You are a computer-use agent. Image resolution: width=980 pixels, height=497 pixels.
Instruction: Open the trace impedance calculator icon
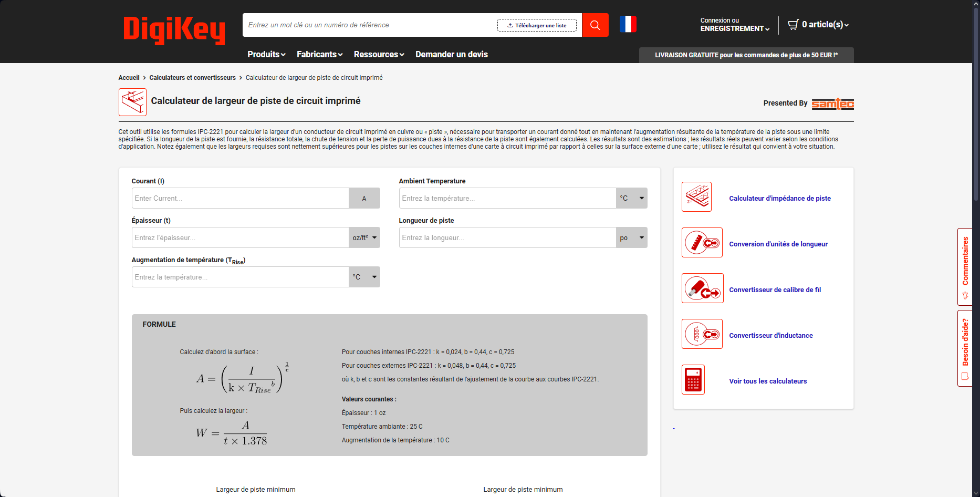(x=696, y=197)
